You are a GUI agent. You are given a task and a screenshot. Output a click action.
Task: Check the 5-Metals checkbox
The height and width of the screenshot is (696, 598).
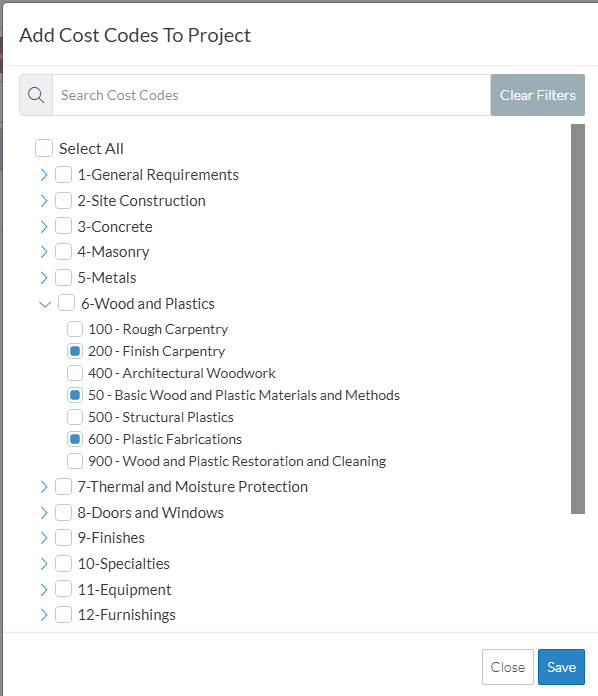(63, 277)
